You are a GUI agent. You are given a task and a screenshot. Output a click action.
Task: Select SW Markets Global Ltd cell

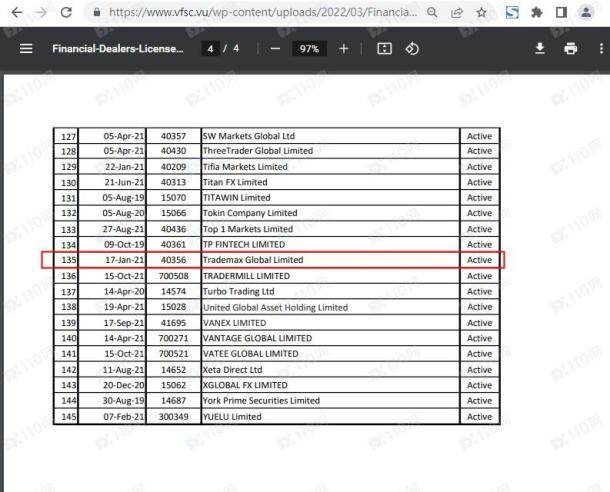330,136
